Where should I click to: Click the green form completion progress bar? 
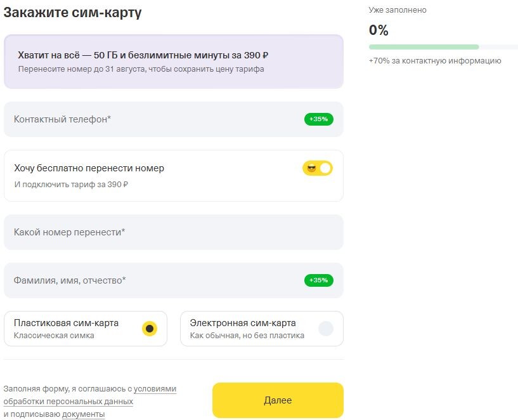pyautogui.click(x=424, y=47)
